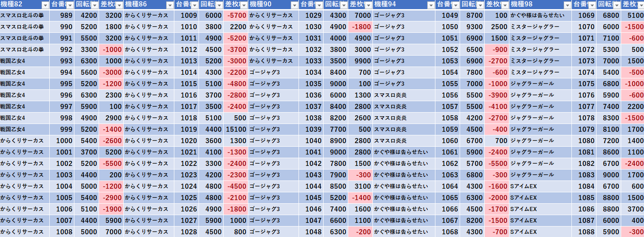The width and height of the screenshot is (644, 237).
Task: Click the -4100 difference cell
Action: pyautogui.click(x=497, y=107)
